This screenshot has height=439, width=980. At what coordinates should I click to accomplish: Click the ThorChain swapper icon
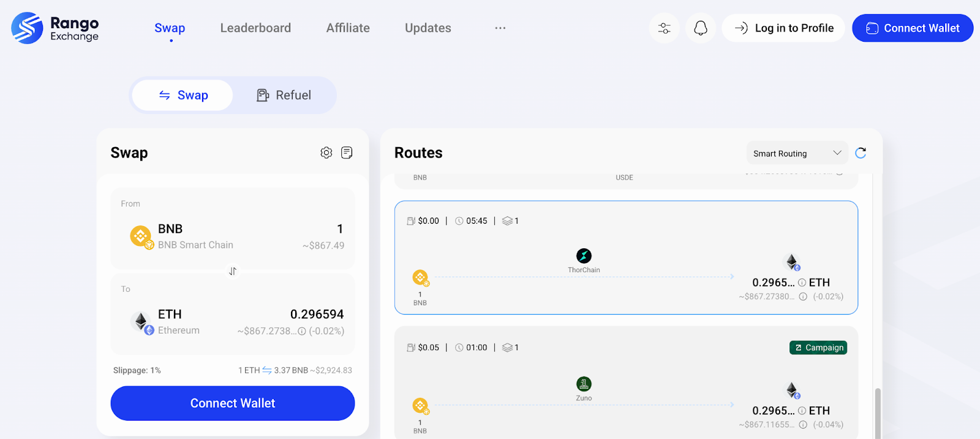tap(584, 256)
